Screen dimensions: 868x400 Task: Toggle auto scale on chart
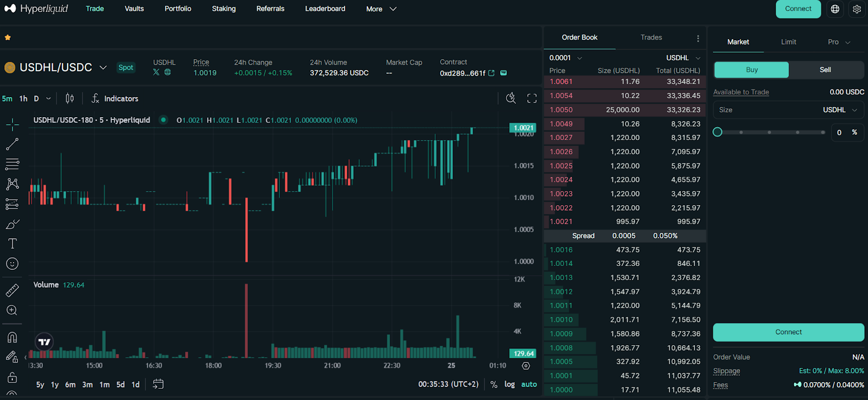pyautogui.click(x=529, y=384)
